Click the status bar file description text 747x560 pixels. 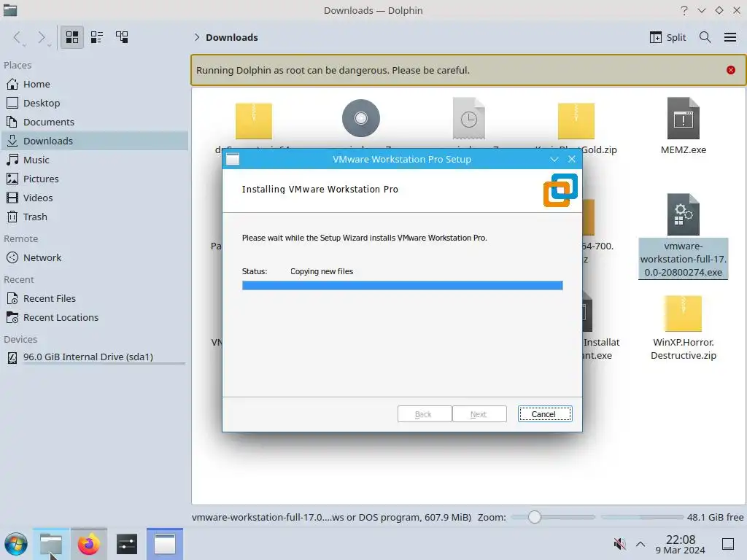point(332,517)
